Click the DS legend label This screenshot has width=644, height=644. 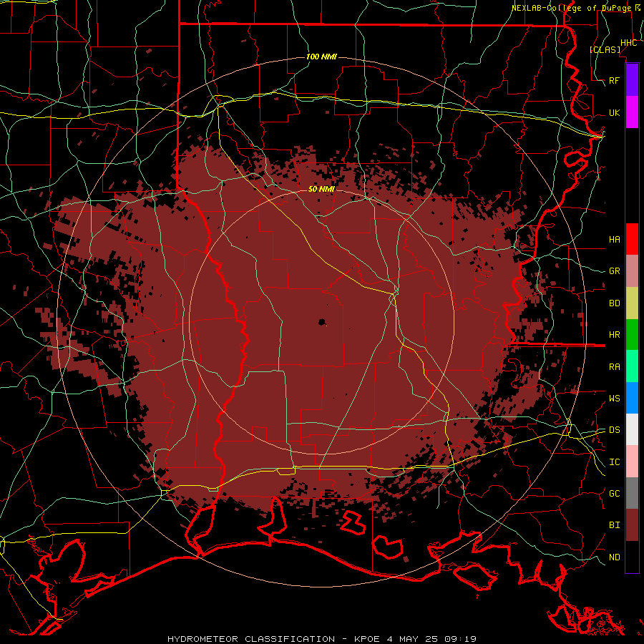(x=615, y=429)
